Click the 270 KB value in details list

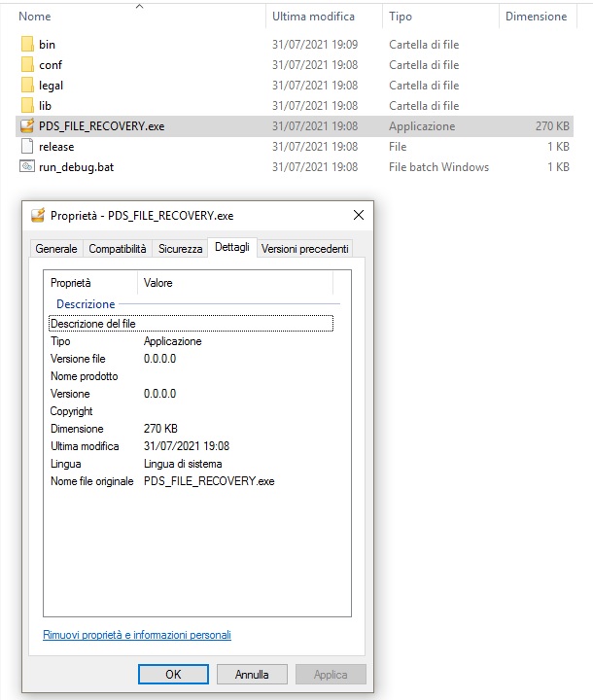tap(160, 429)
